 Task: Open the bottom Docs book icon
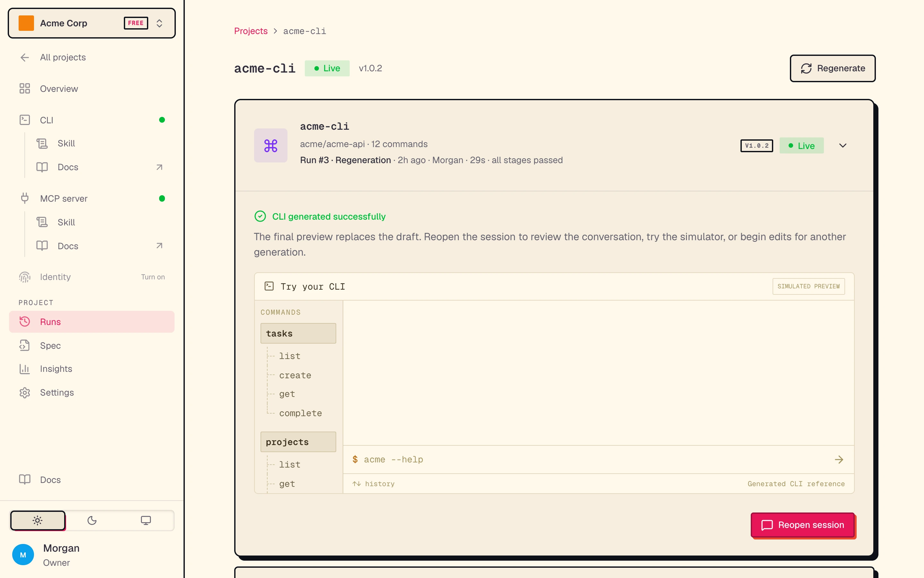click(x=25, y=480)
